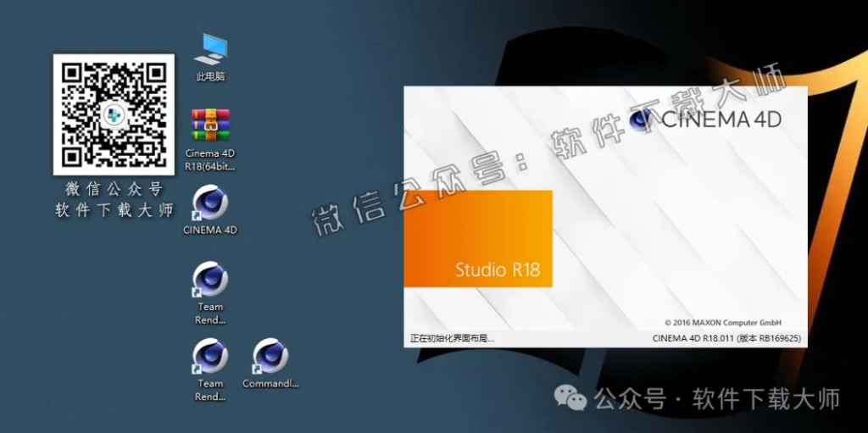Click the CINEMA 4D logo on splash screen
Image resolution: width=868 pixels, height=433 pixels.
(705, 119)
